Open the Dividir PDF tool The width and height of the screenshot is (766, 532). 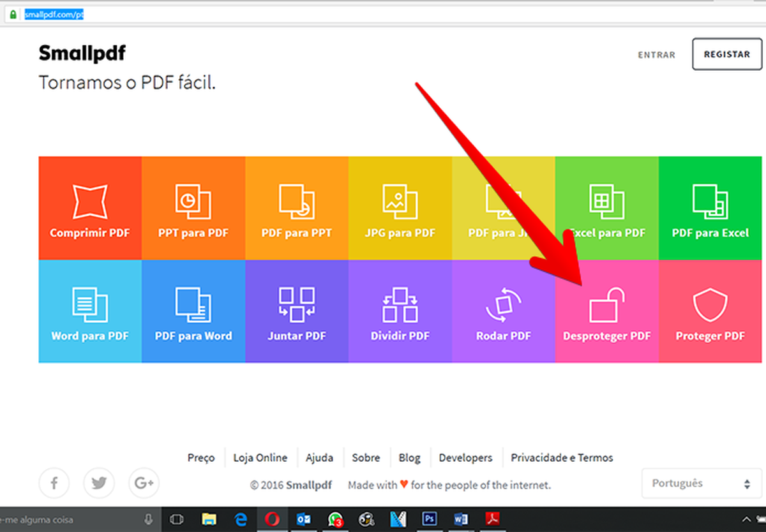click(x=400, y=311)
